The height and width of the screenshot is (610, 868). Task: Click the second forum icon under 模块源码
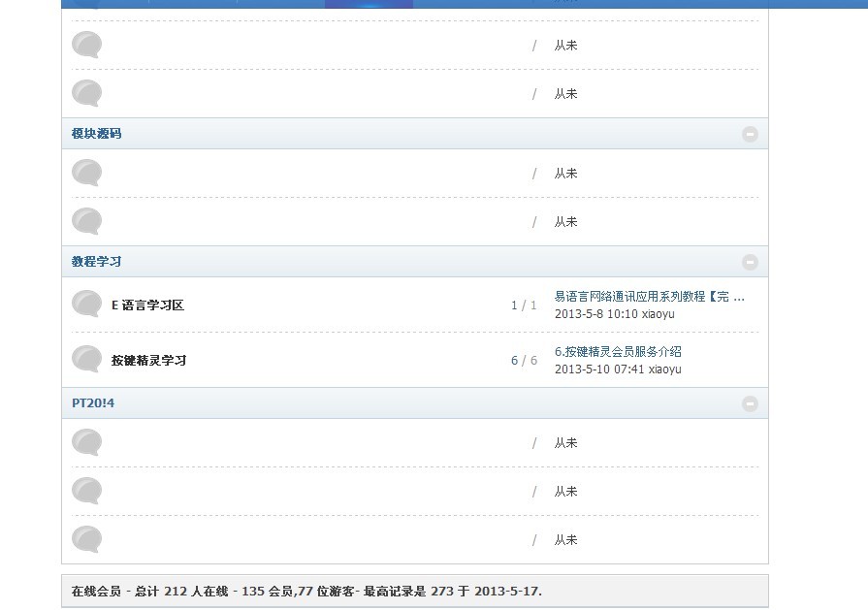(85, 221)
